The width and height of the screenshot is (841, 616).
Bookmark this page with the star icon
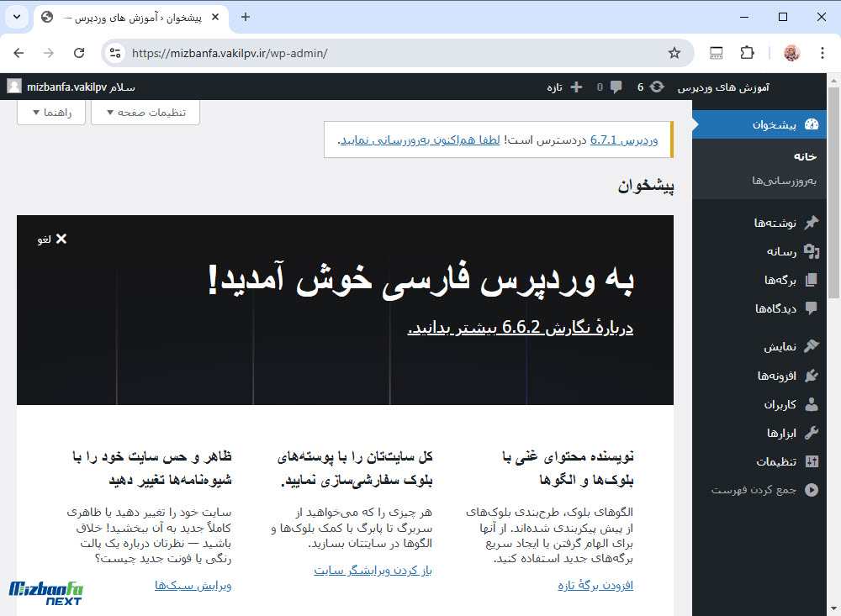(674, 53)
